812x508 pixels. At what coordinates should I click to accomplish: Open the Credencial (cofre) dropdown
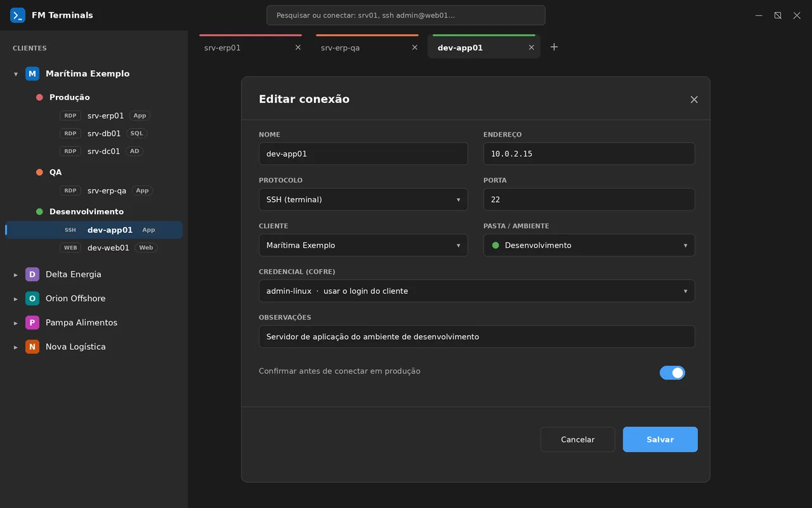click(x=477, y=291)
